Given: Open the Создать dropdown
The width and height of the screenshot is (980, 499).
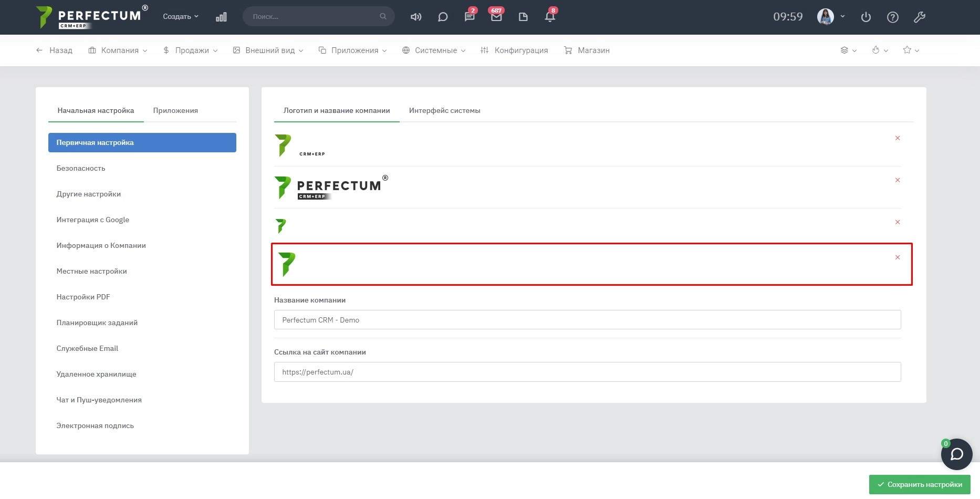Looking at the screenshot, I should [181, 17].
